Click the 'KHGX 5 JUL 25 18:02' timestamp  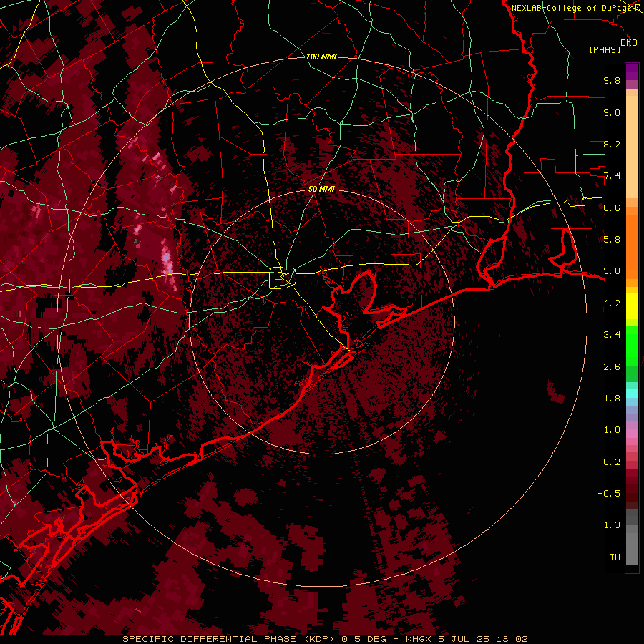pos(467,639)
